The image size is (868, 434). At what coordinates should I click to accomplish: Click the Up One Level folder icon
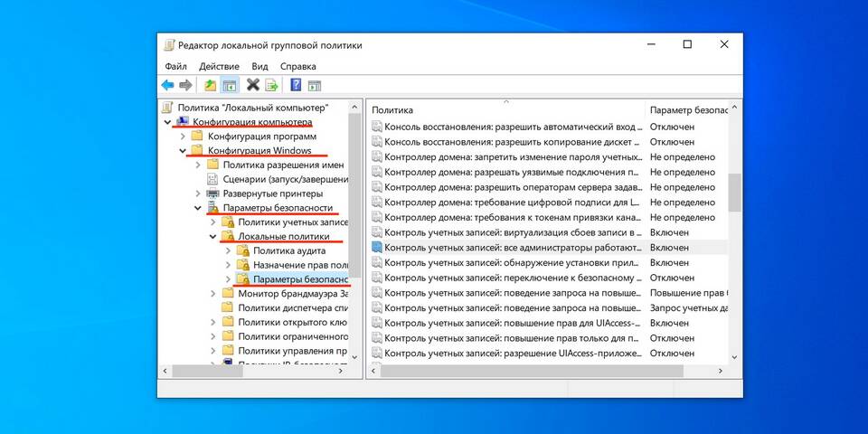(210, 85)
